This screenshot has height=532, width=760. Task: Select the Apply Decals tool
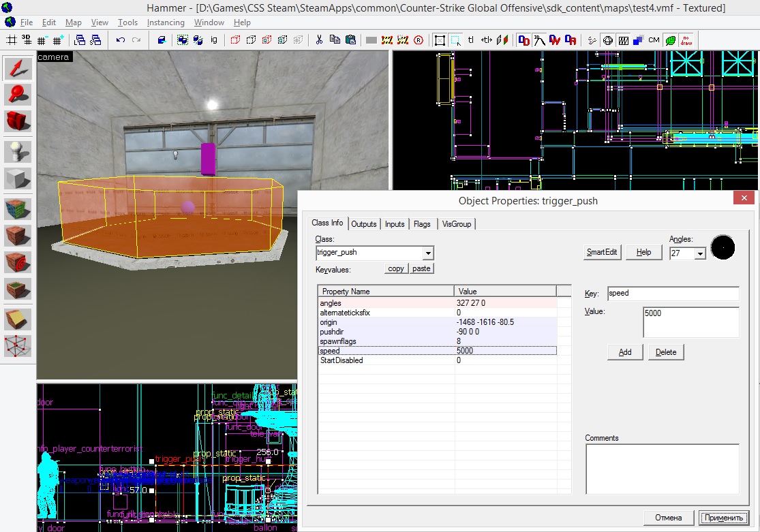[x=18, y=262]
